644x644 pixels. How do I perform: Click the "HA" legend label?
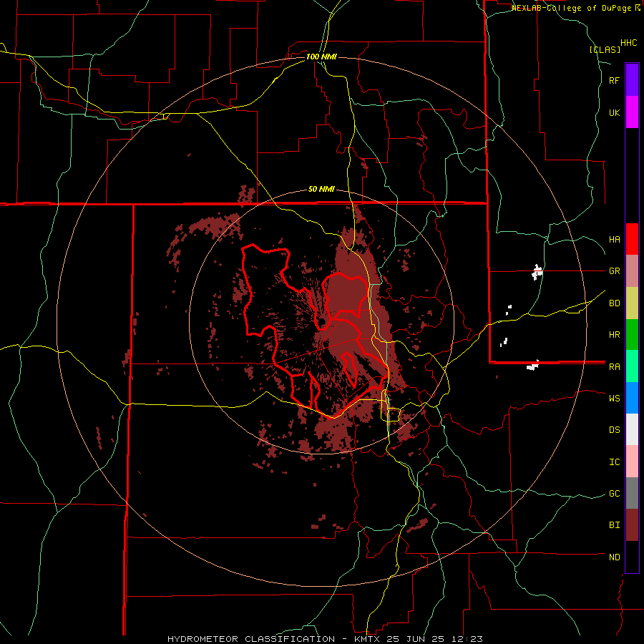pos(614,240)
